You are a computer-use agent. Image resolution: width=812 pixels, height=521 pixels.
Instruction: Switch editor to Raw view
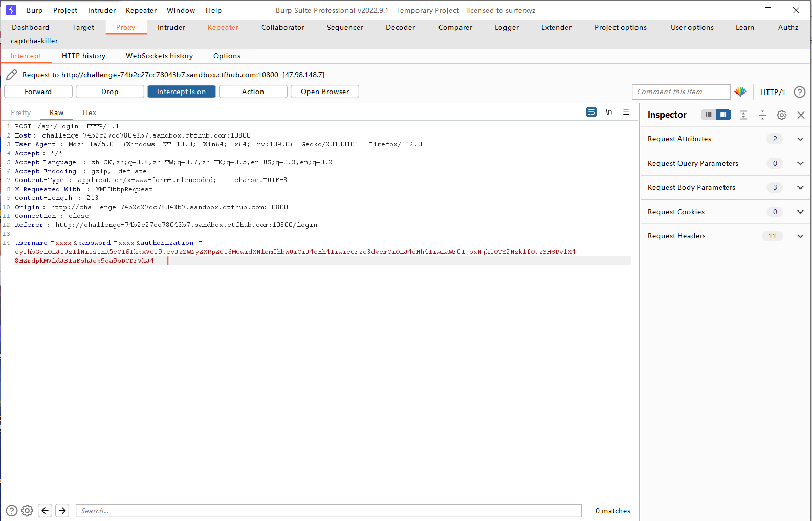[57, 113]
